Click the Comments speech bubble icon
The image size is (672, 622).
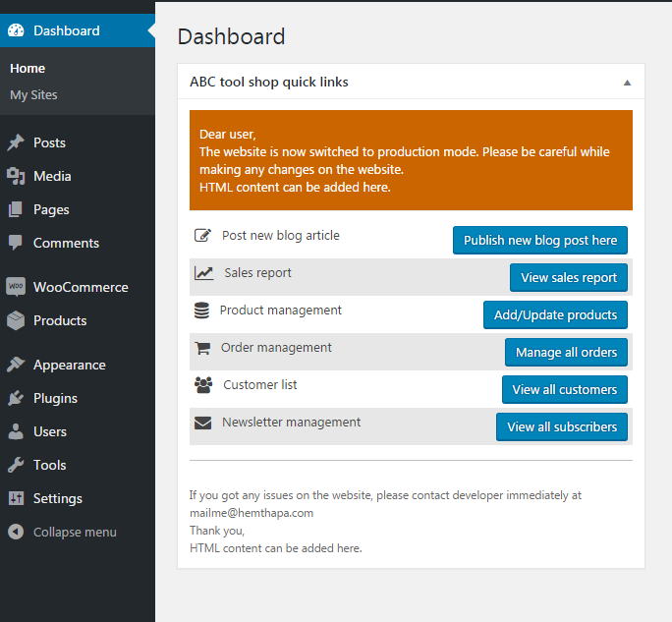point(16,243)
